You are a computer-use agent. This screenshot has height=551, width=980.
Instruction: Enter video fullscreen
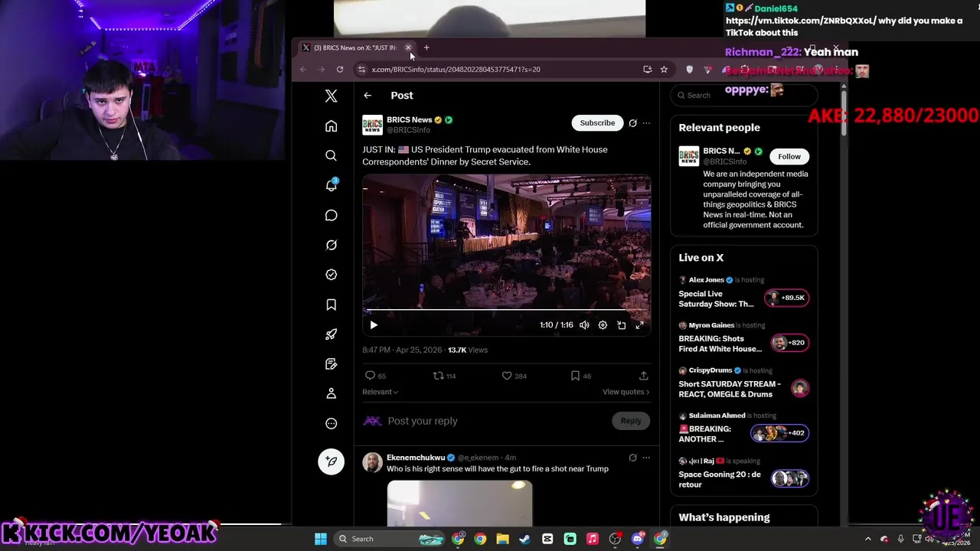639,325
